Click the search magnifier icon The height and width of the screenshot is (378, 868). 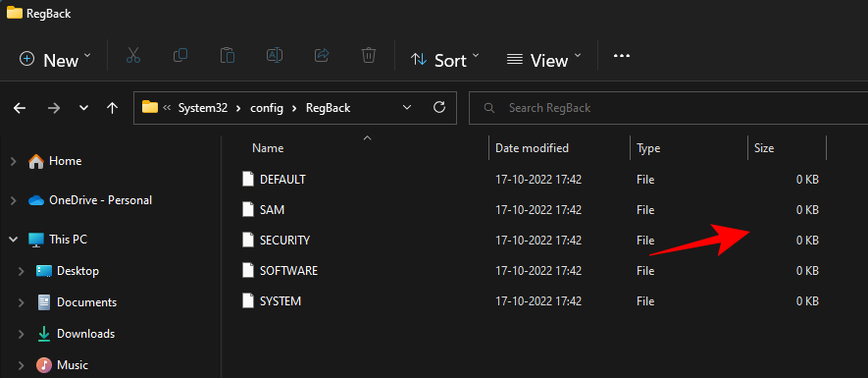[x=488, y=108]
